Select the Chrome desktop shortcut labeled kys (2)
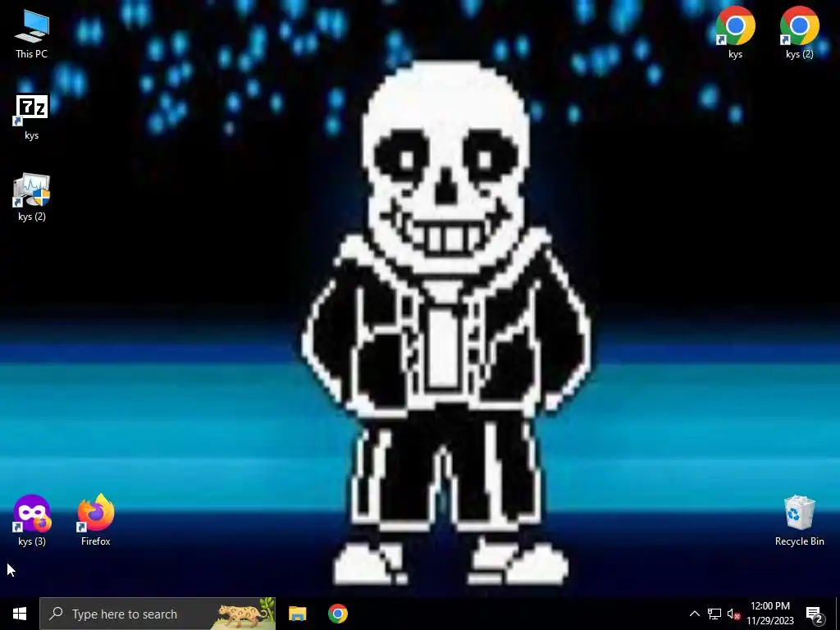The width and height of the screenshot is (840, 630). [x=799, y=32]
